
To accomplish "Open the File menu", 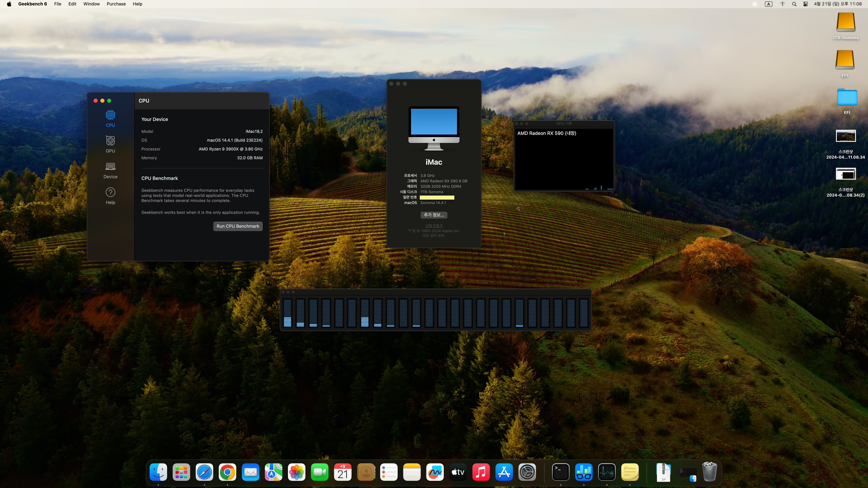I will pyautogui.click(x=58, y=4).
